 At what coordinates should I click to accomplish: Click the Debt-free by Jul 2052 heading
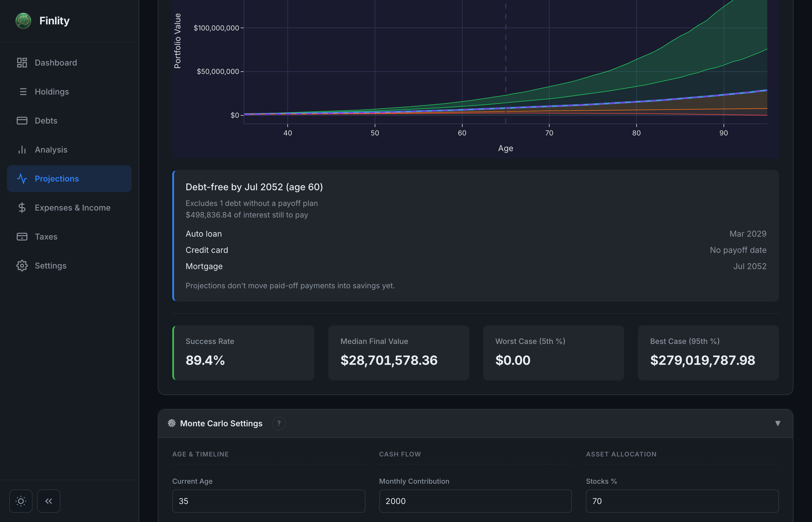[254, 187]
